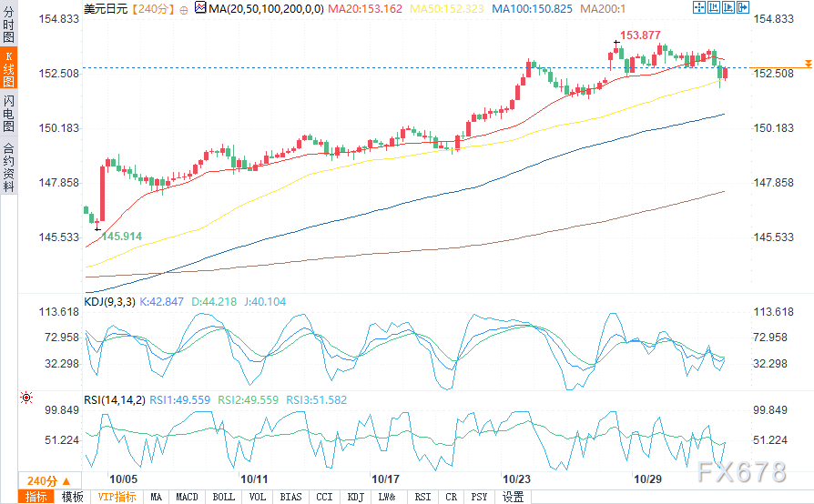Open the 分时图 time-sharing chart tab
Image resolution: width=814 pixels, height=504 pixels.
[x=8, y=24]
